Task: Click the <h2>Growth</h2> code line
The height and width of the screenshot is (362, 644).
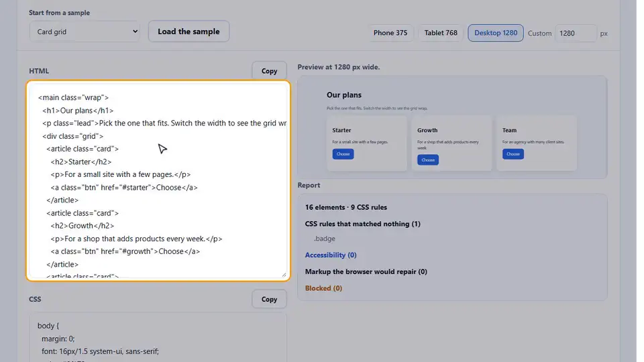Action: click(82, 226)
